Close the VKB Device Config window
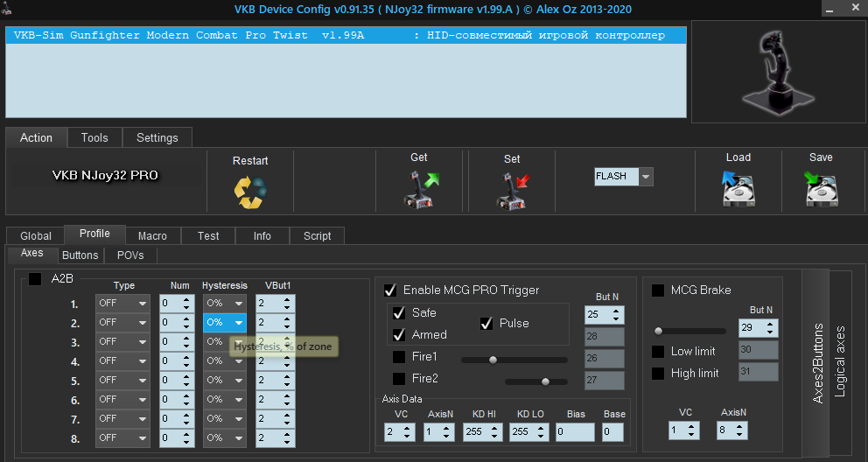 click(855, 8)
